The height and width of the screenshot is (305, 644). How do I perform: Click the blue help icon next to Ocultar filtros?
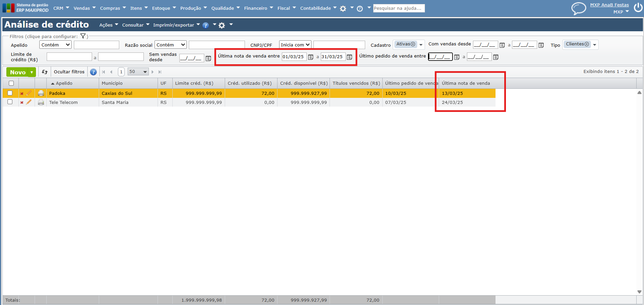tap(93, 72)
